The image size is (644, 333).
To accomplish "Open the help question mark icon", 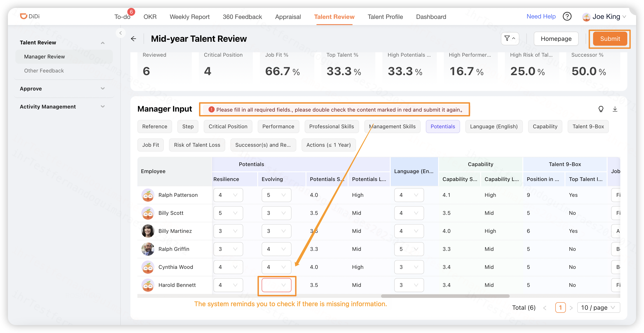I will [x=567, y=16].
